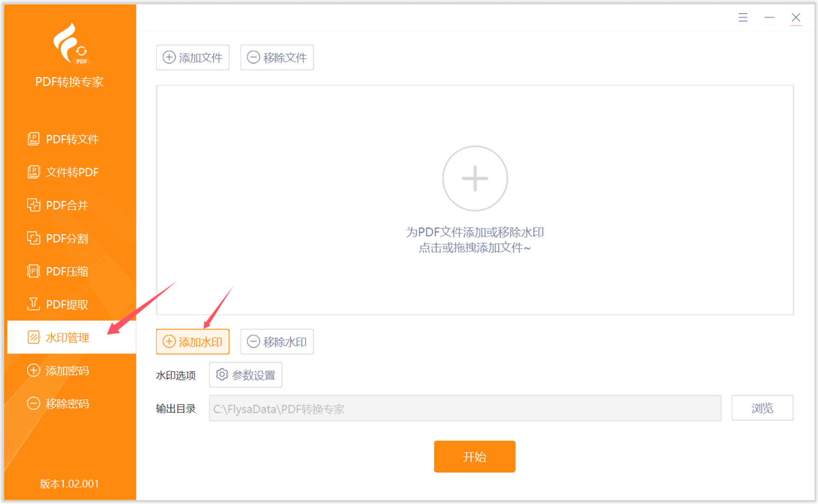Click the output directory path field
The width and height of the screenshot is (818, 504).
tap(464, 409)
